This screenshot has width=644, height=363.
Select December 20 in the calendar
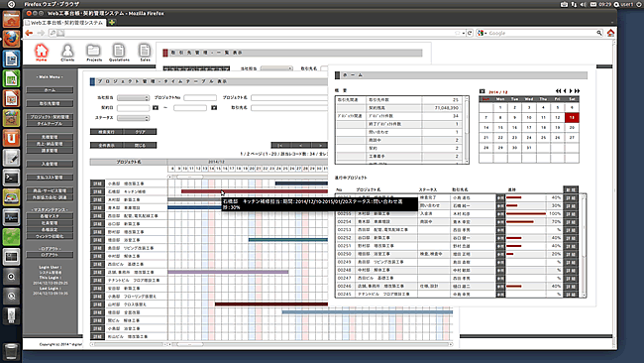[x=572, y=127]
